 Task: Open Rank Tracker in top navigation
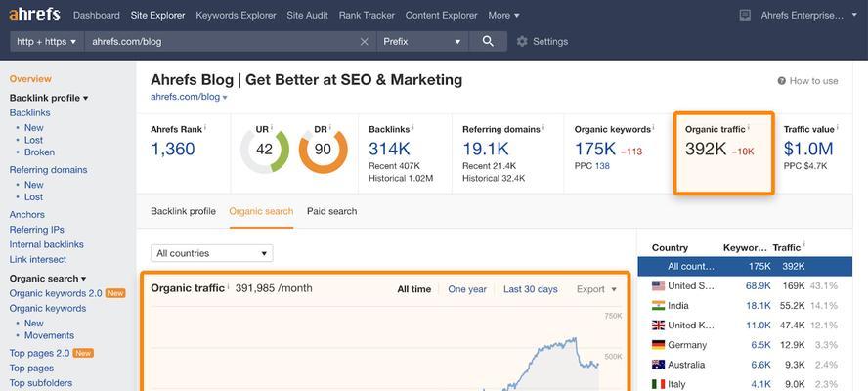point(367,15)
